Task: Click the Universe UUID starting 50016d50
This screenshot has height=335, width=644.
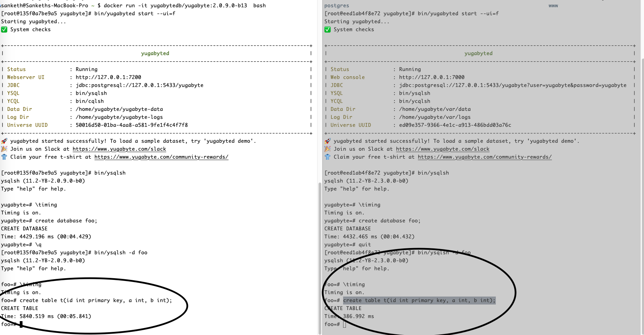Action: coord(132,125)
